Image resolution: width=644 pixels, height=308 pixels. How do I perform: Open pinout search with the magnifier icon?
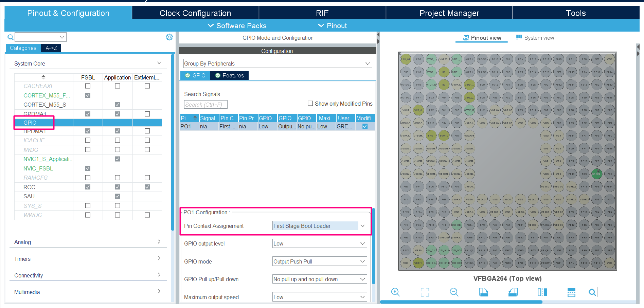[592, 292]
